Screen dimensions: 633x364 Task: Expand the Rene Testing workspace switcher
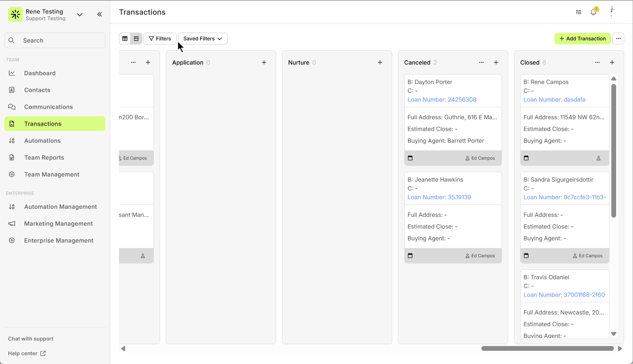coord(80,15)
